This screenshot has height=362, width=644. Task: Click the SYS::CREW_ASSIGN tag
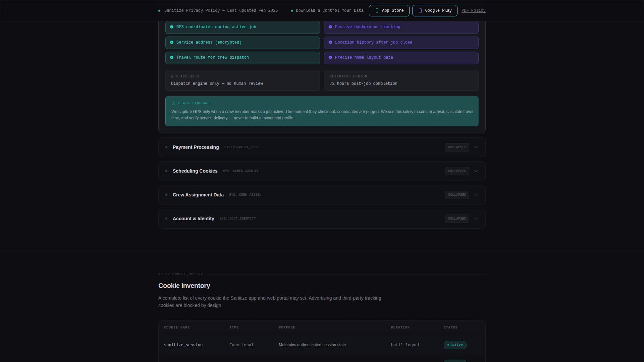(x=245, y=195)
